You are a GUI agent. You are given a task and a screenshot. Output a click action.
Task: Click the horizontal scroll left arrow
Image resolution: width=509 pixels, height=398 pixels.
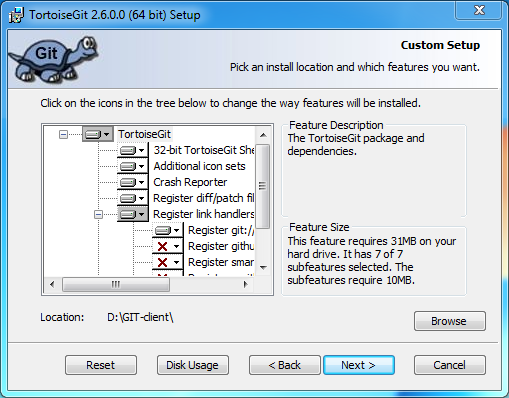point(52,285)
